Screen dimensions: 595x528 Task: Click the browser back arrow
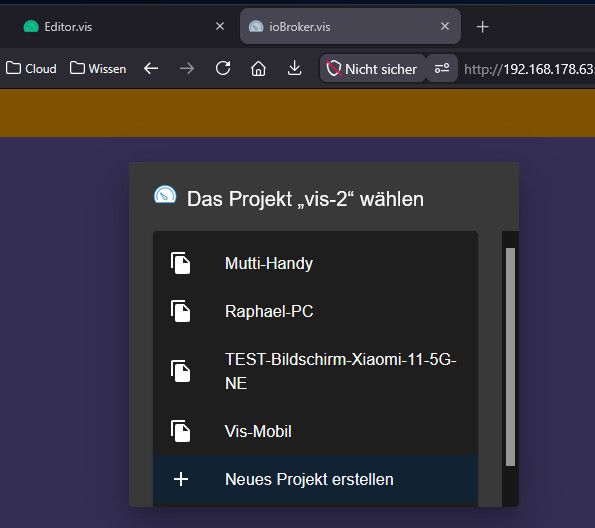151,69
